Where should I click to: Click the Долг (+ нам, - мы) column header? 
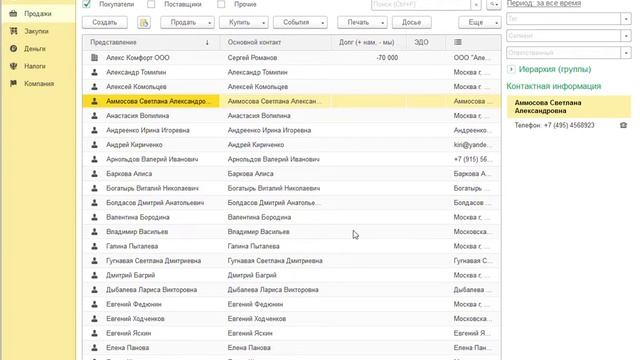[x=369, y=42]
